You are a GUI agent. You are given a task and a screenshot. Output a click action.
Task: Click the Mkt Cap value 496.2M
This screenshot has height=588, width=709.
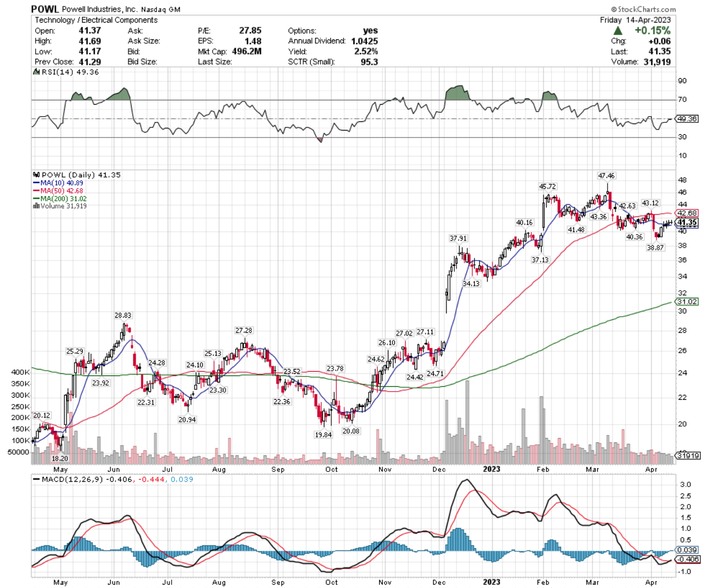[247, 51]
